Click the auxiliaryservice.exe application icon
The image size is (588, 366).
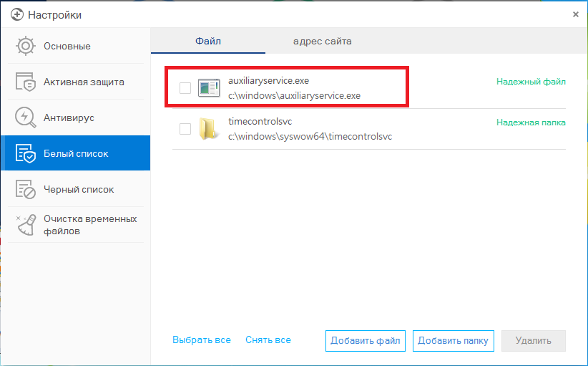point(209,88)
